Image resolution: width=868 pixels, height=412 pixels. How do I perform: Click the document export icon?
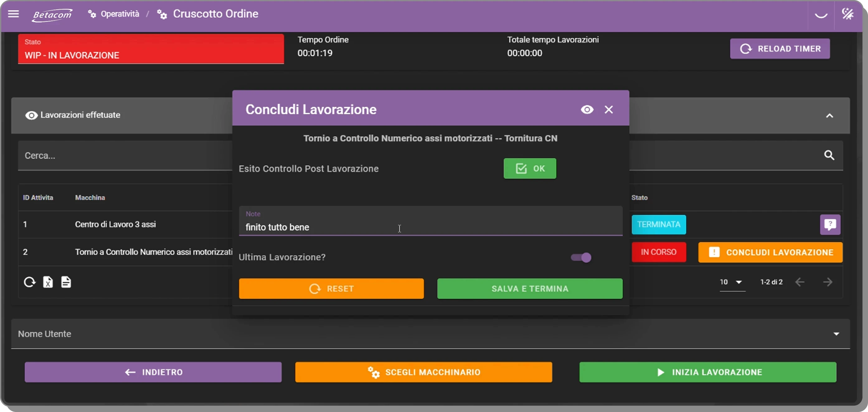click(x=66, y=282)
